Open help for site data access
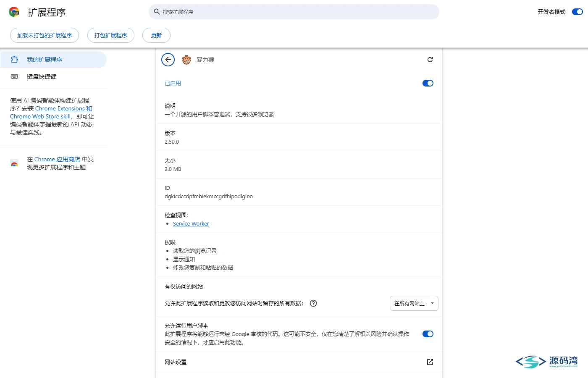This screenshot has width=588, height=378. pyautogui.click(x=313, y=303)
